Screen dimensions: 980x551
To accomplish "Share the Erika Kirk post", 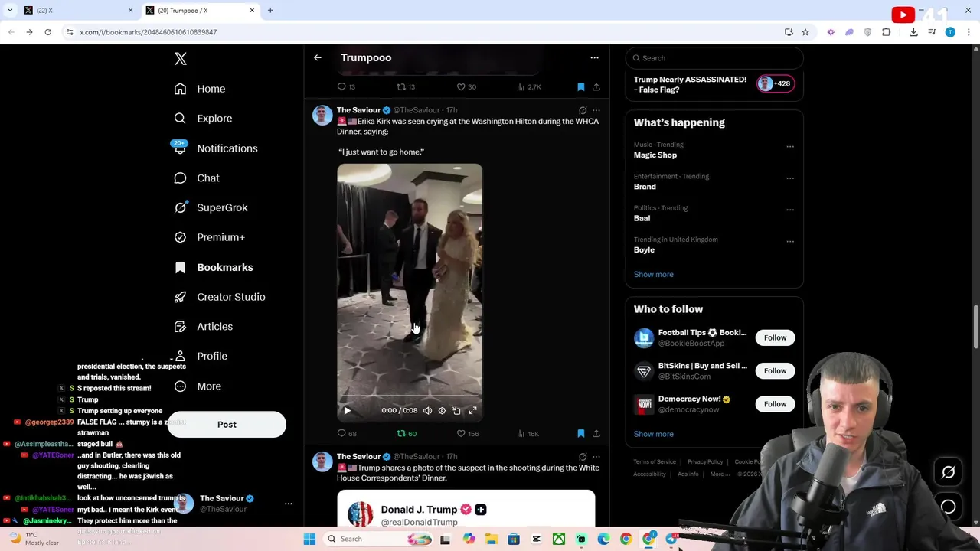I will pos(596,433).
